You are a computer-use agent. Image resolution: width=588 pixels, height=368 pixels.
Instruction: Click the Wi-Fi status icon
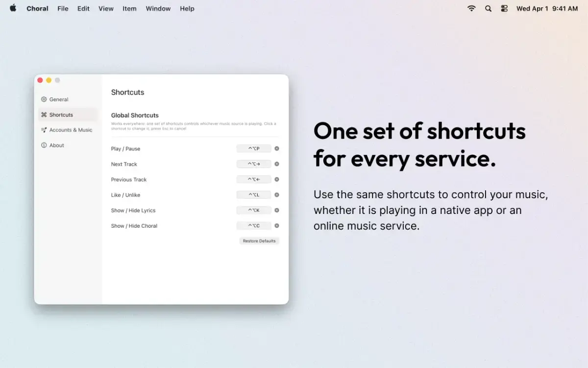pyautogui.click(x=471, y=8)
